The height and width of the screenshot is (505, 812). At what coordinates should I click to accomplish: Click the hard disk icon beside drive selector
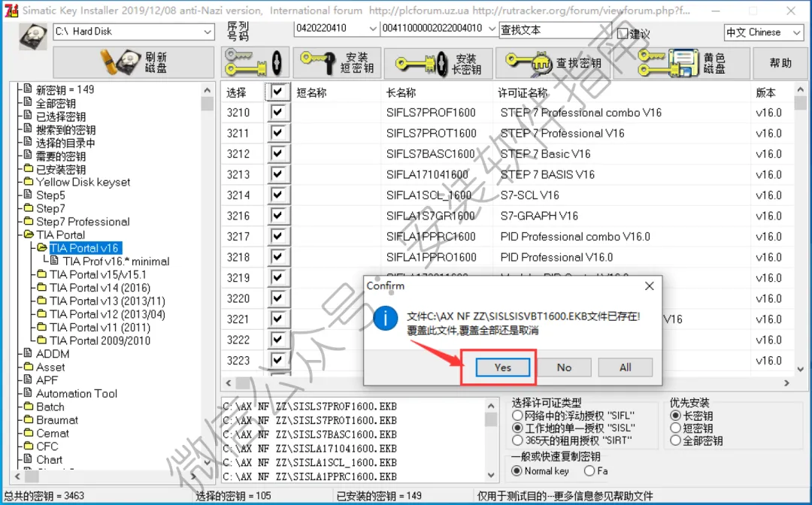point(32,37)
